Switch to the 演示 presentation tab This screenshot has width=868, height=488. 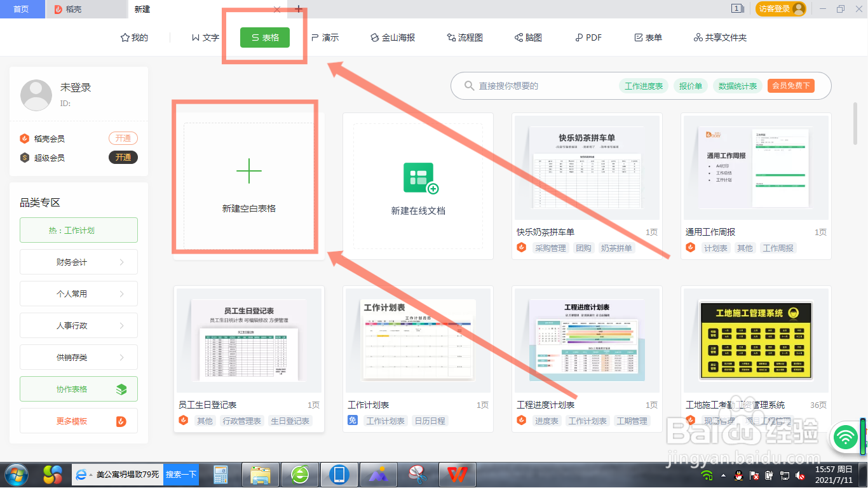pos(325,37)
